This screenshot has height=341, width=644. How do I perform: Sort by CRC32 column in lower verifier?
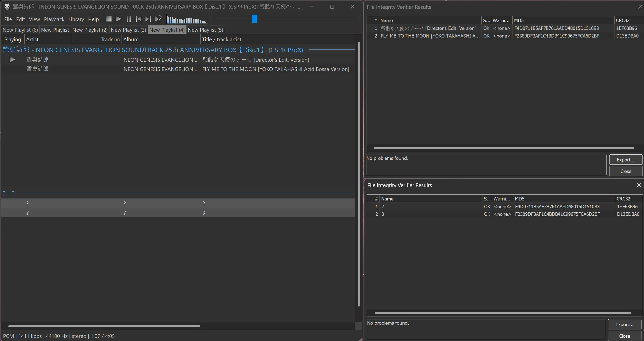point(629,199)
